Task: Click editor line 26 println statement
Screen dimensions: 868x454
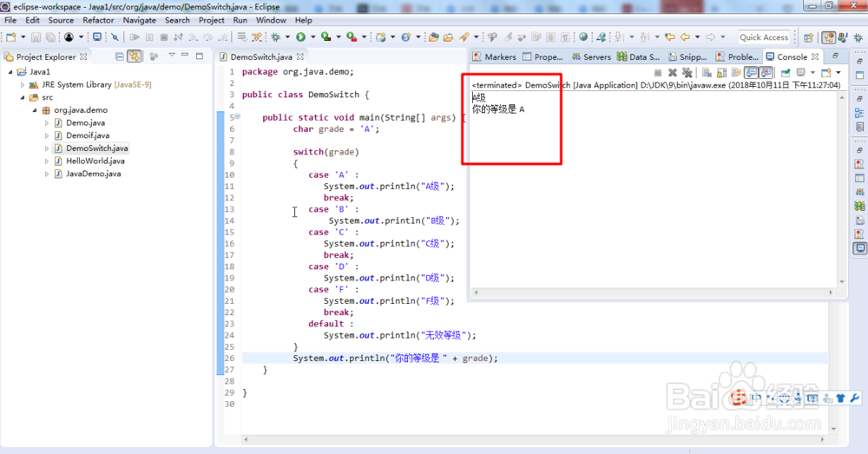Action: coord(395,359)
